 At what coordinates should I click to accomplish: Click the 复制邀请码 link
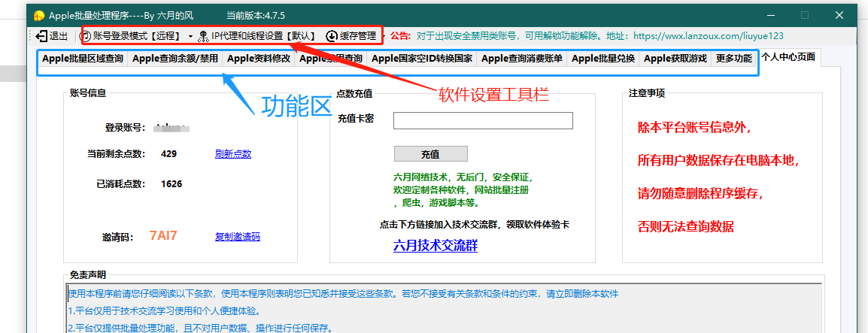tap(238, 237)
